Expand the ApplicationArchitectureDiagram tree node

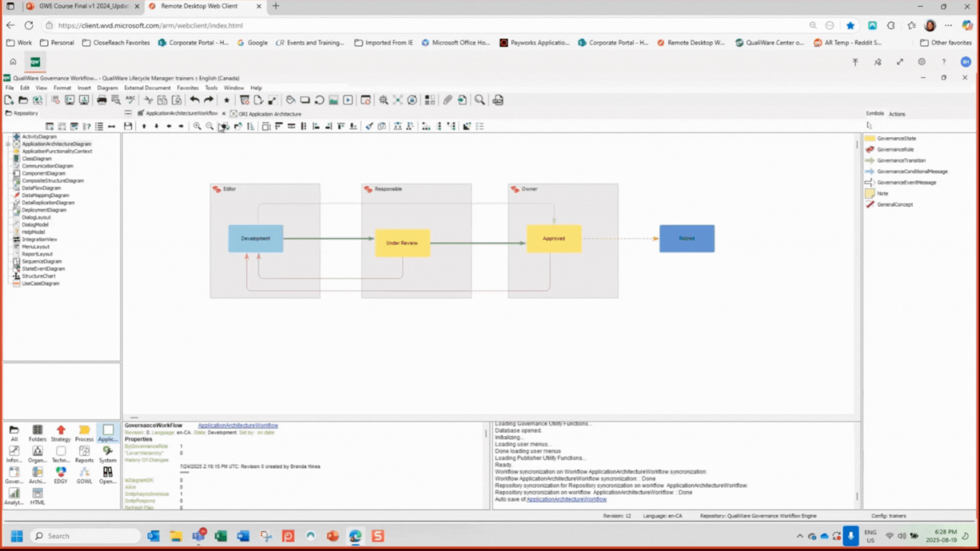point(7,144)
